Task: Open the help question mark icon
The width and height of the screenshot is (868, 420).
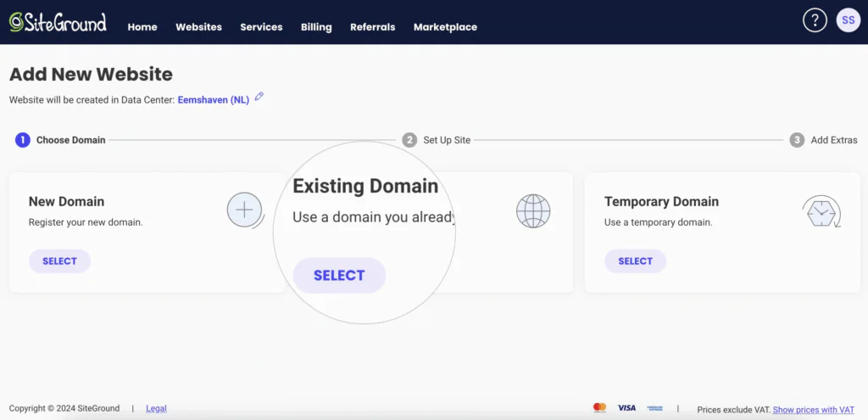Action: tap(815, 21)
